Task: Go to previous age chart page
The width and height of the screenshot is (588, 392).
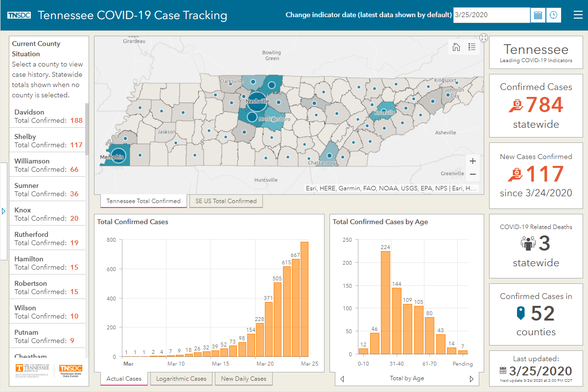Action: tap(342, 379)
